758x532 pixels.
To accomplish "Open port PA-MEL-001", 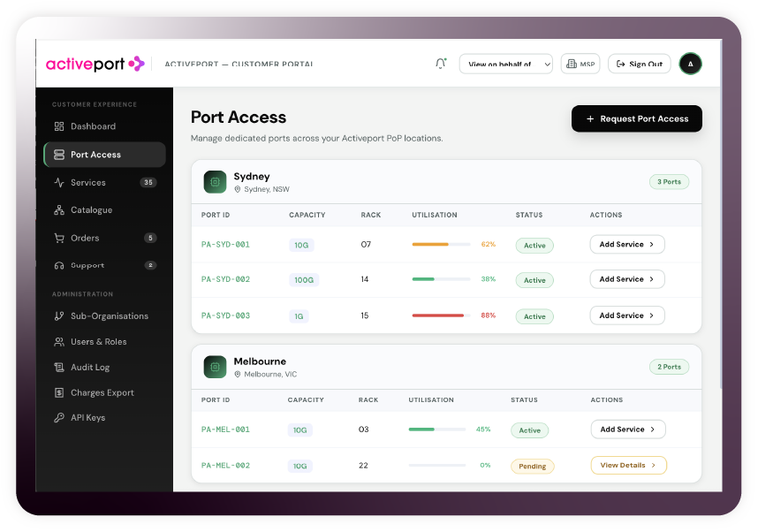I will [x=225, y=429].
